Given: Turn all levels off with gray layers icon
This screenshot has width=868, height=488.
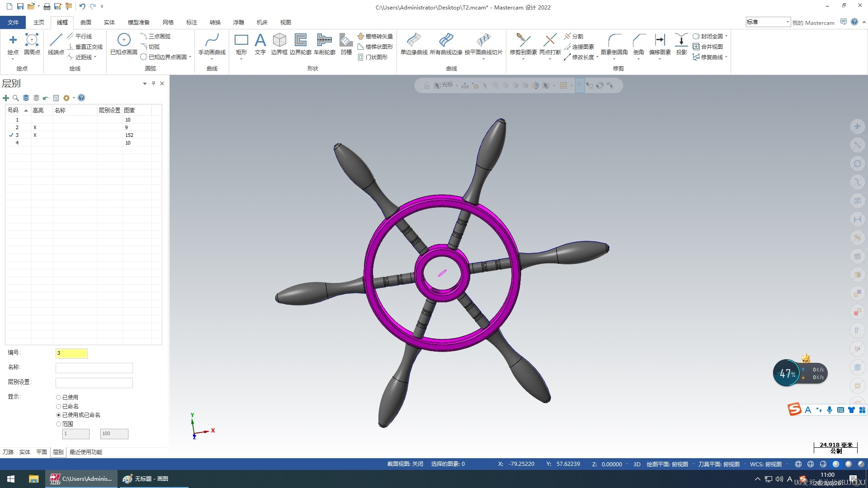Looking at the screenshot, I should tap(36, 98).
